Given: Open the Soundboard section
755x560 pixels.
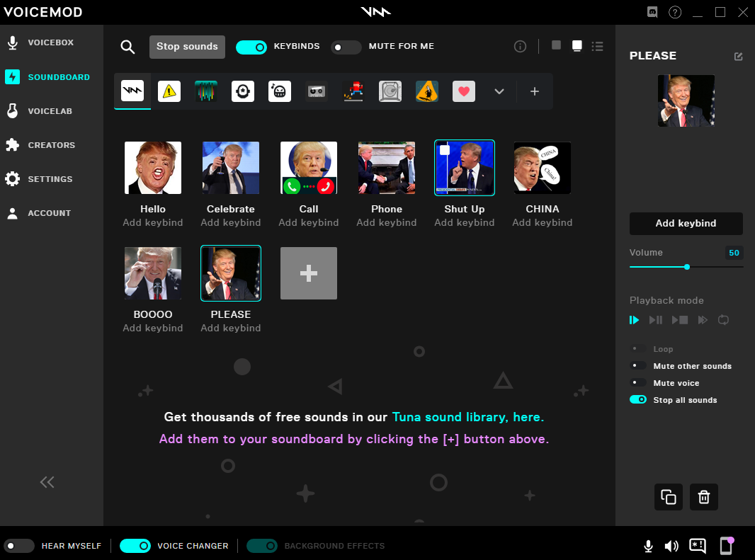Looking at the screenshot, I should coord(47,77).
